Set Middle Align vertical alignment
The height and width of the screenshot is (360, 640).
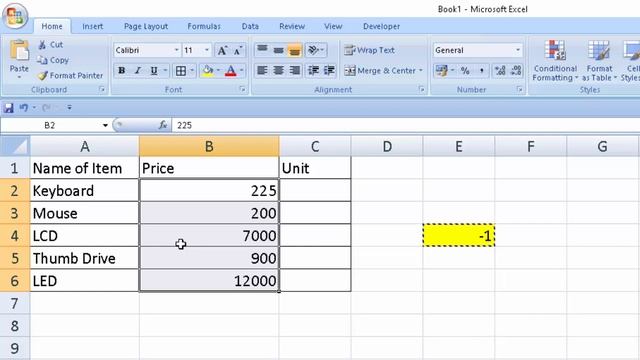tap(278, 51)
